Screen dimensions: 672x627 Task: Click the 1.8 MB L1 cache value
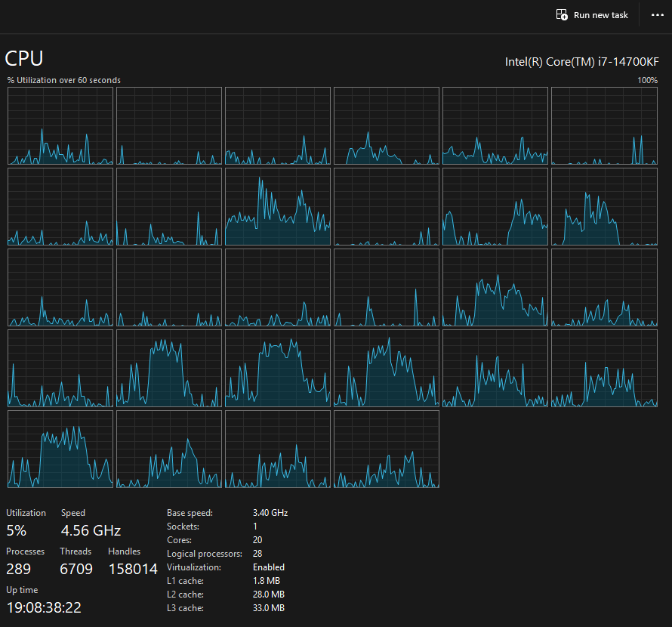coord(267,581)
